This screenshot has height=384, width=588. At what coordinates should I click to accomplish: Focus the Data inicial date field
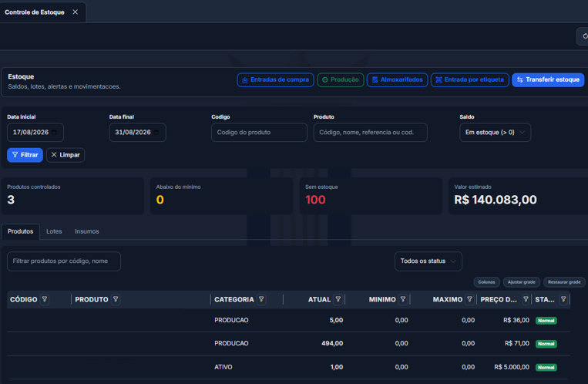click(35, 133)
